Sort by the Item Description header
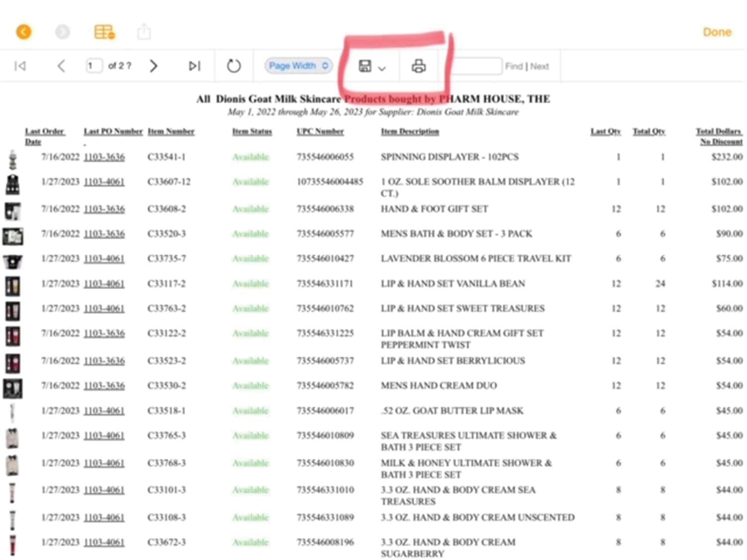Viewport: 747px width, 560px height. (410, 131)
